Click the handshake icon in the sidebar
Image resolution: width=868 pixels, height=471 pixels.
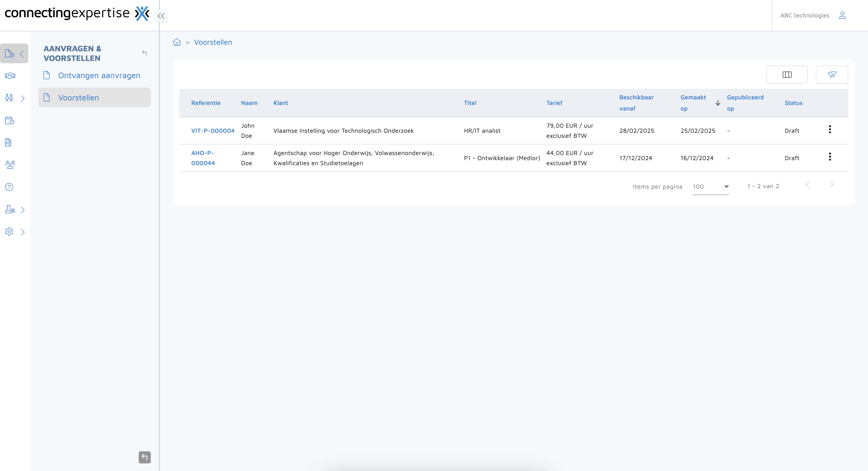click(x=10, y=75)
